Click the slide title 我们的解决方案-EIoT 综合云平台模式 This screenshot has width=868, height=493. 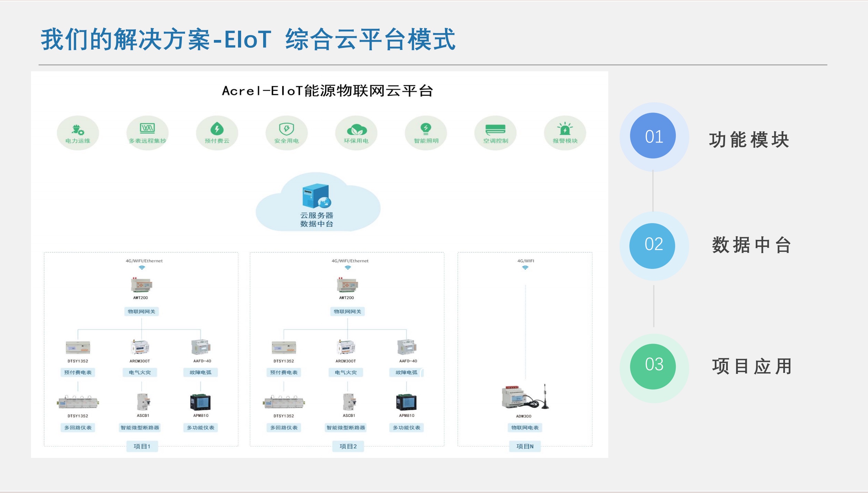coord(248,39)
